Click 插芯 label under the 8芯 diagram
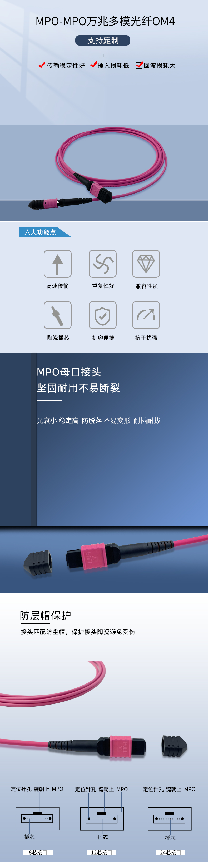 29,837
